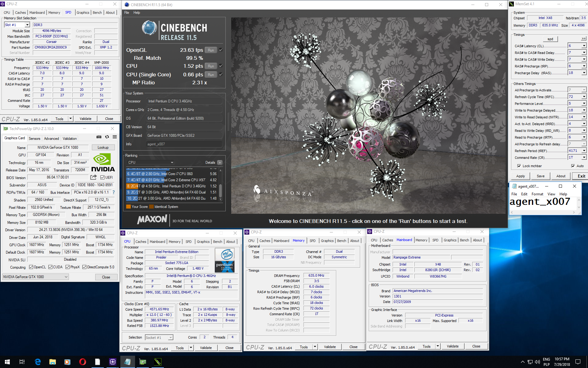This screenshot has height=368, width=588.
Task: Open the Tools dropdown arrow in the SPD CPU-Z window
Action: [x=71, y=119]
